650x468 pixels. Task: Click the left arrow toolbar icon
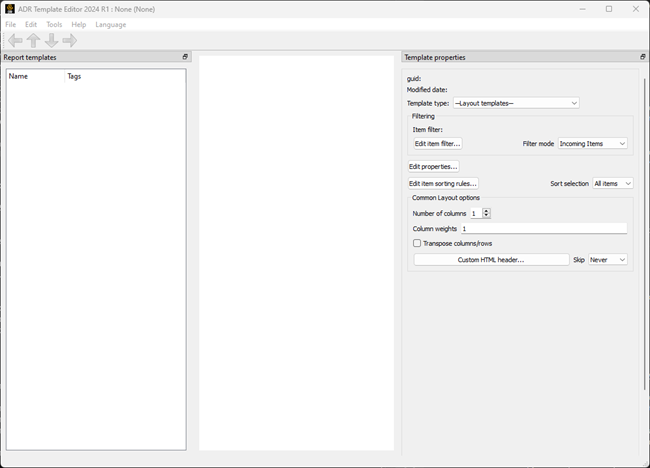[x=15, y=41]
